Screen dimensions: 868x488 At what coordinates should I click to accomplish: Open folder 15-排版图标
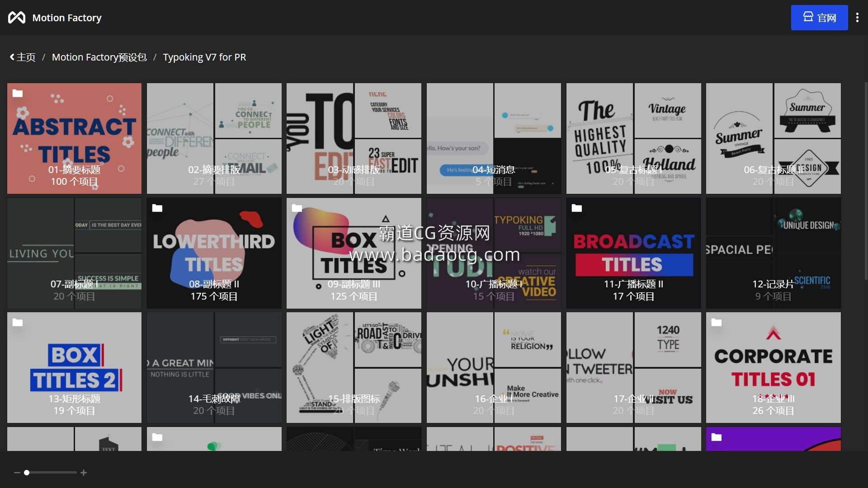pyautogui.click(x=354, y=367)
